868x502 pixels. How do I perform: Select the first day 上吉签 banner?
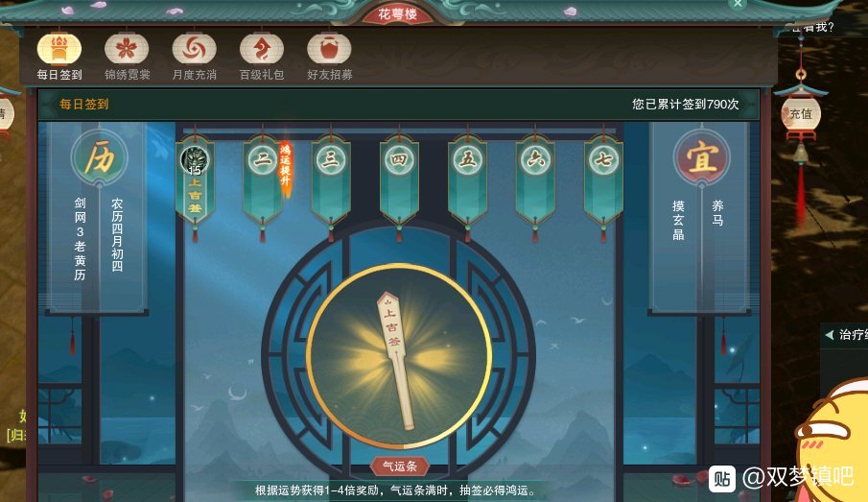195,181
